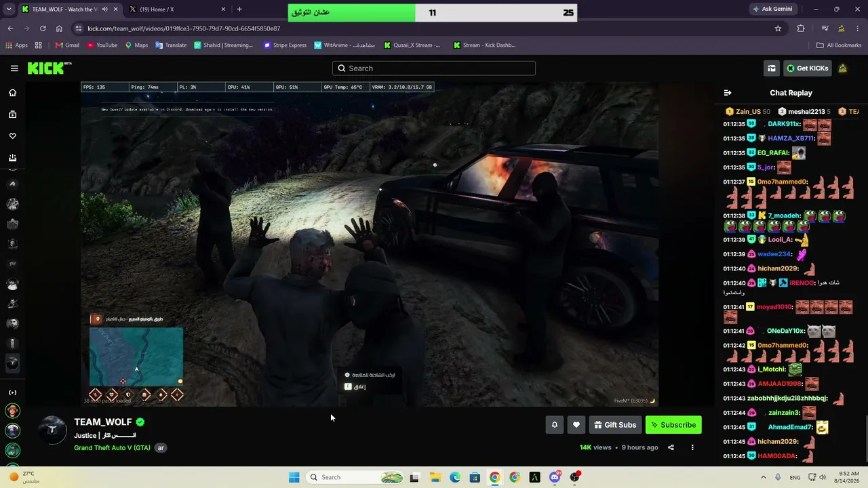
Task: Open the Chrome extensions menu
Action: point(801,28)
